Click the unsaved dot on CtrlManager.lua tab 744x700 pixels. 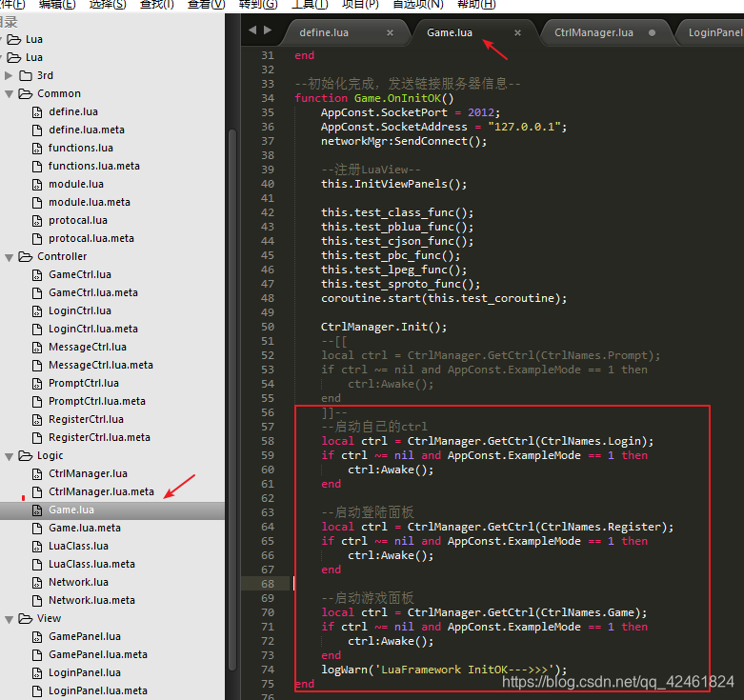pos(652,32)
